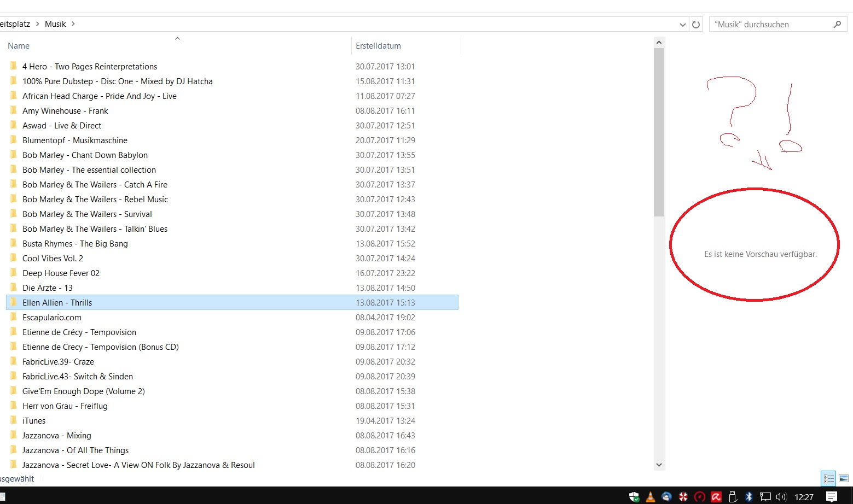
Task: Open the Bluetooth tray icon
Action: pos(749,497)
